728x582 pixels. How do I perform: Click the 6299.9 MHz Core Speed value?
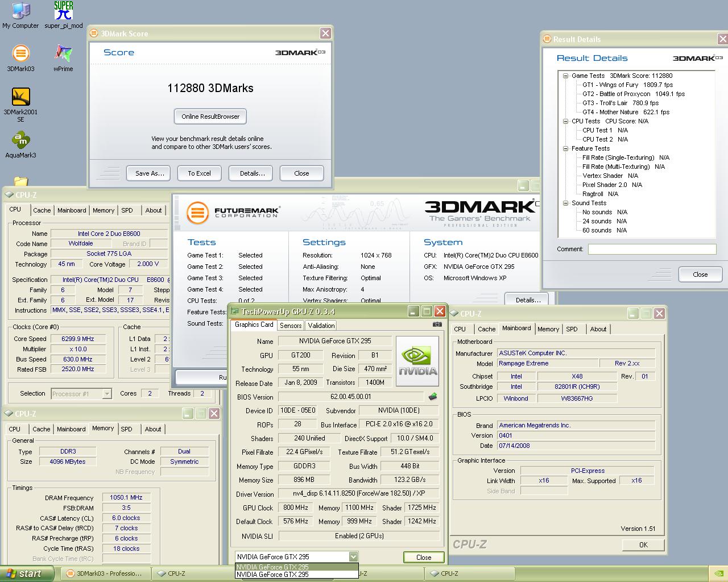click(x=78, y=339)
